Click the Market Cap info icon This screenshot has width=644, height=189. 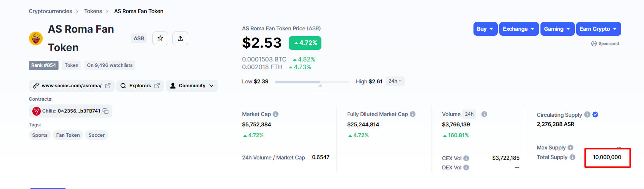coord(276,114)
